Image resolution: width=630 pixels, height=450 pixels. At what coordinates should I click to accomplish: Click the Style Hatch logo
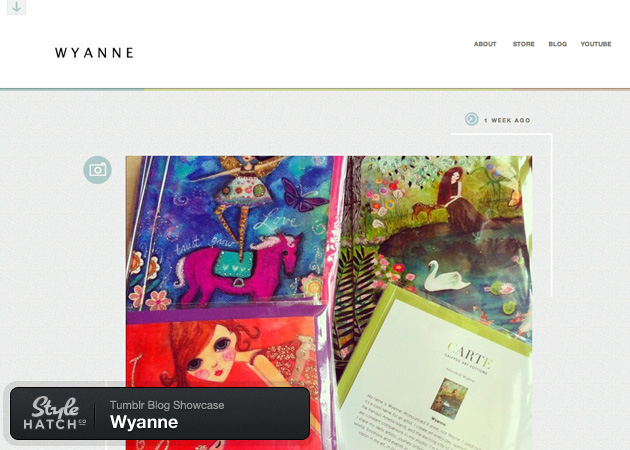click(x=55, y=413)
